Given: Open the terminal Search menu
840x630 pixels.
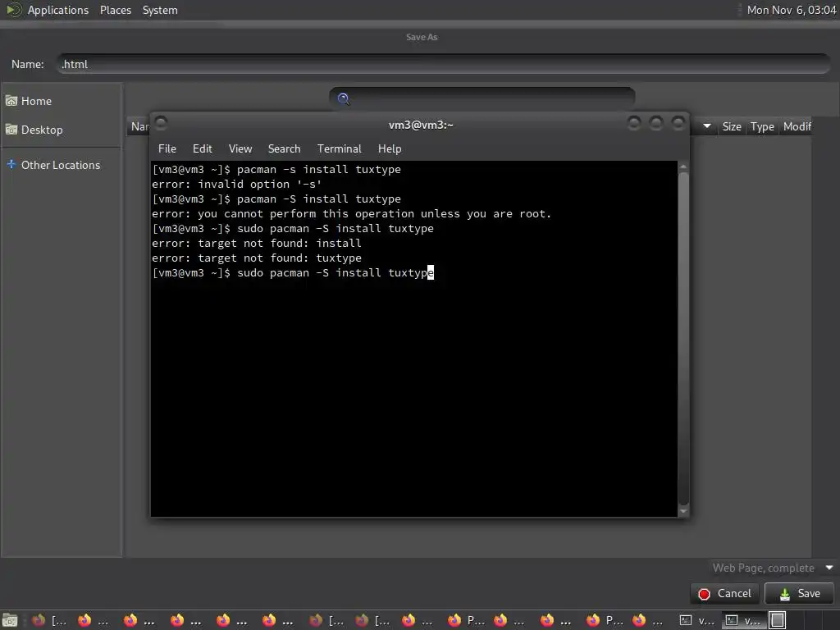Looking at the screenshot, I should [x=284, y=149].
